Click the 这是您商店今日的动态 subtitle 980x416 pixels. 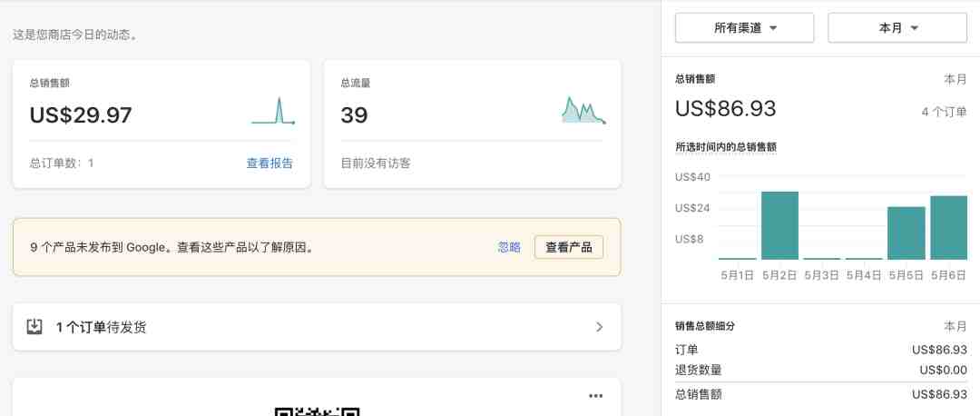point(75,35)
